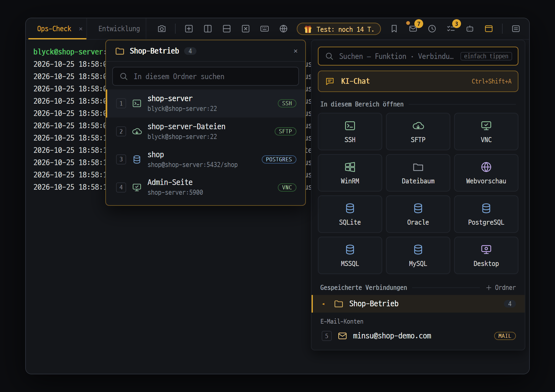Click the add new pane plus icon
The image size is (555, 392).
coord(189,29)
